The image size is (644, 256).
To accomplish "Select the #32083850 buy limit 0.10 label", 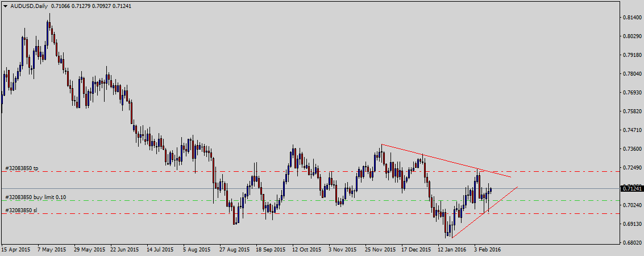I will point(35,197).
